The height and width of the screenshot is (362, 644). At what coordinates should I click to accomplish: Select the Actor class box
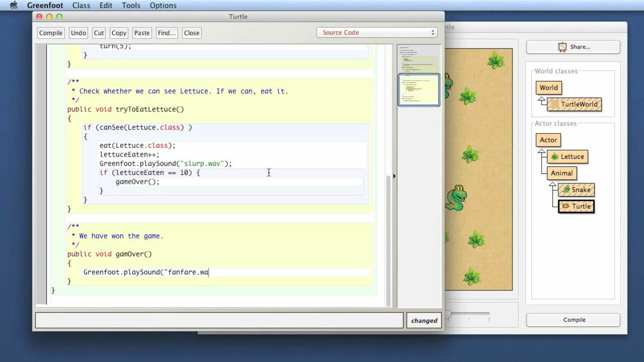(x=548, y=140)
